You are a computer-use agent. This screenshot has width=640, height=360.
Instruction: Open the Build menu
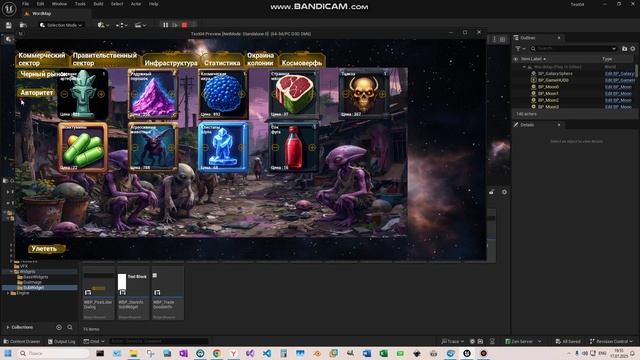[98, 4]
